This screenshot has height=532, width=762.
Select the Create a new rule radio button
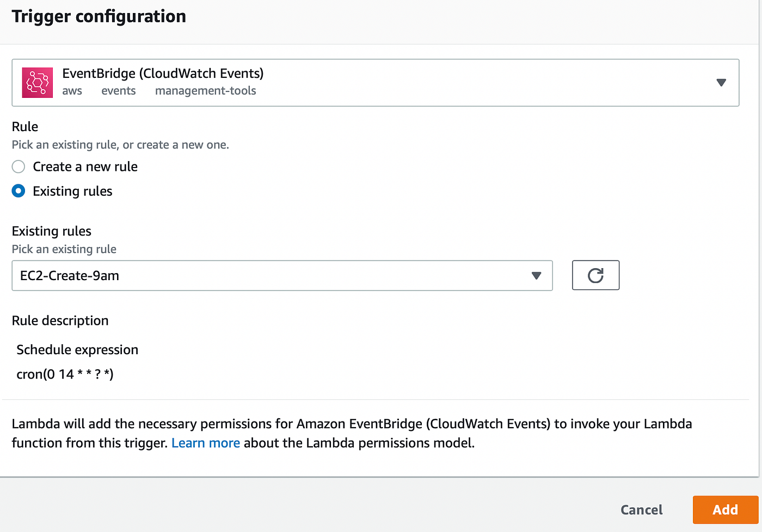coord(19,166)
